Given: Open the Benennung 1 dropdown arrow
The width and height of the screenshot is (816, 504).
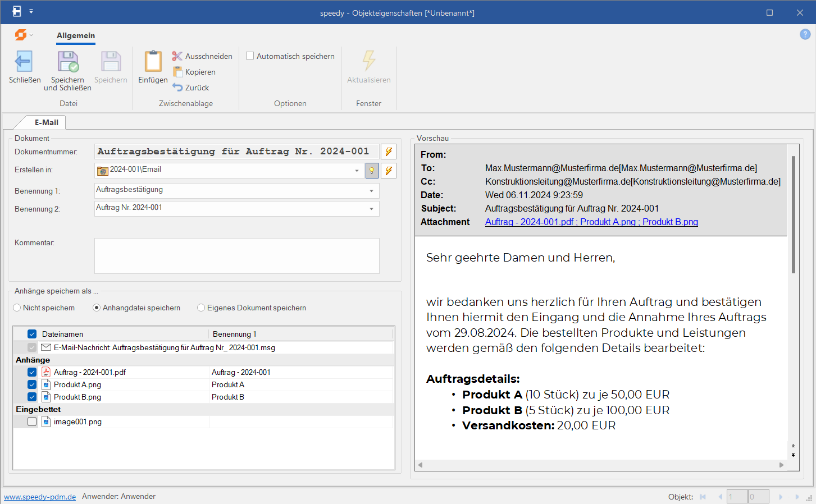Looking at the screenshot, I should [371, 191].
